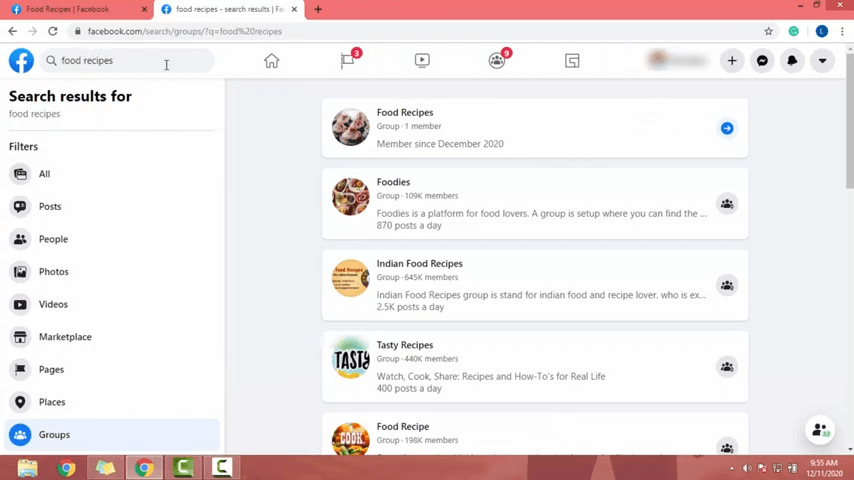The height and width of the screenshot is (480, 854).
Task: Select the All filter
Action: (x=112, y=174)
